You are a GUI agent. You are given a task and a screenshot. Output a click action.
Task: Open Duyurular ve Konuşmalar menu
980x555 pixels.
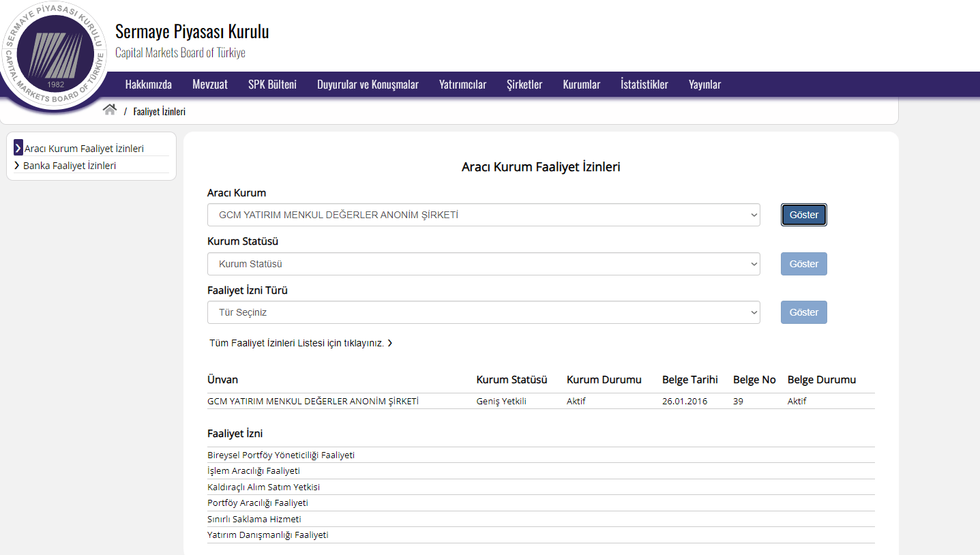(x=368, y=85)
